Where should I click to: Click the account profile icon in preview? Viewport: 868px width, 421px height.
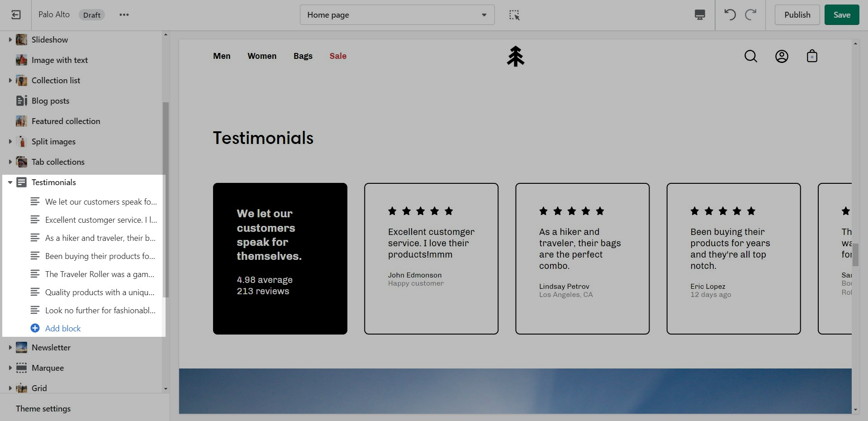pos(781,56)
